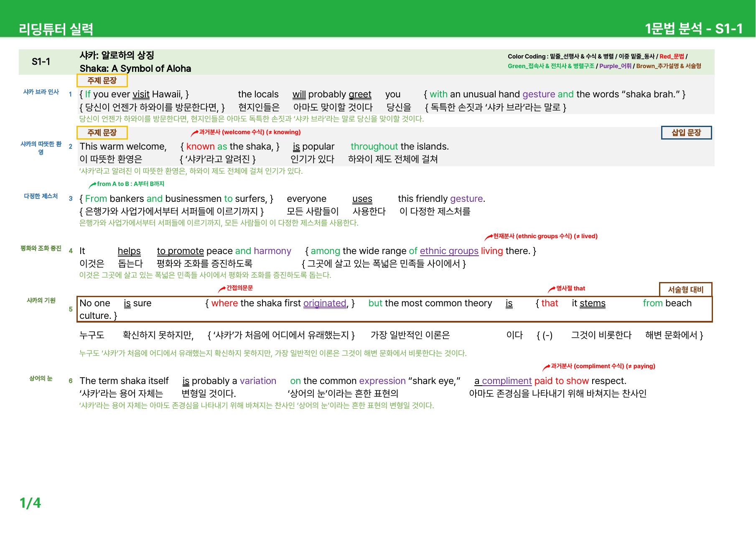Image resolution: width=756 pixels, height=534 pixels.
Task: Click the green word "throughout"
Action: point(374,147)
